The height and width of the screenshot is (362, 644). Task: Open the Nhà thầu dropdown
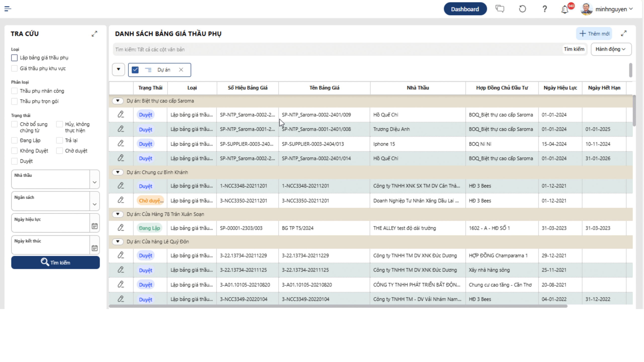click(95, 182)
